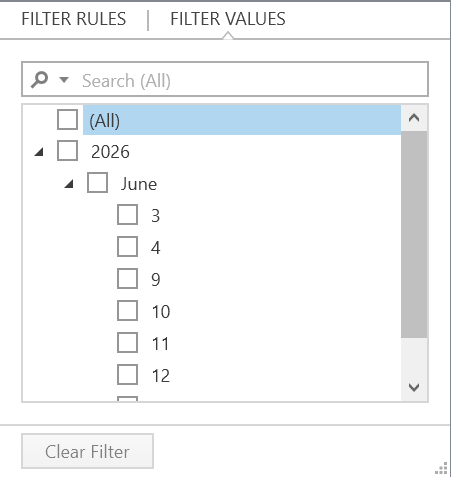Viewport: 451px width, 477px height.
Task: Click the search magnifier icon
Action: tap(39, 80)
